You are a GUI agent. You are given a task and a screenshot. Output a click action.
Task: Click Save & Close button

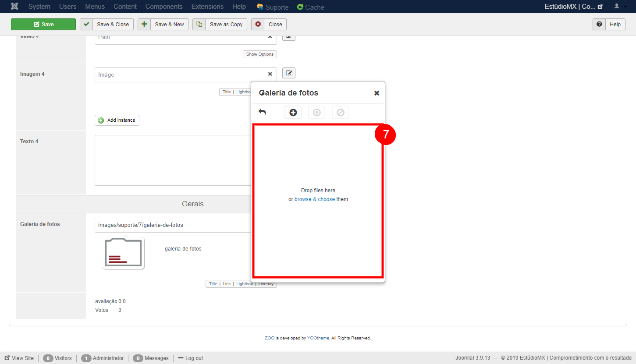click(107, 24)
